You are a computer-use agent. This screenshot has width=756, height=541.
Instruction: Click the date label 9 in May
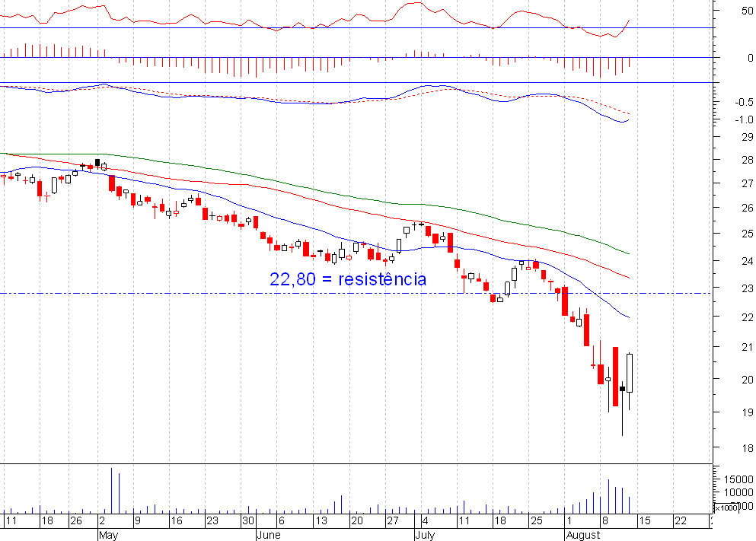point(137,520)
